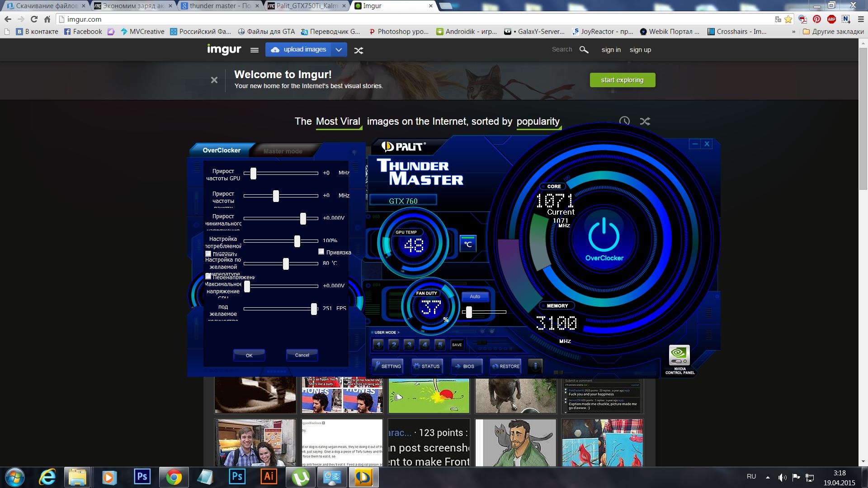The image size is (868, 488).
Task: Click the 251 FPS target slider handle
Action: point(314,309)
